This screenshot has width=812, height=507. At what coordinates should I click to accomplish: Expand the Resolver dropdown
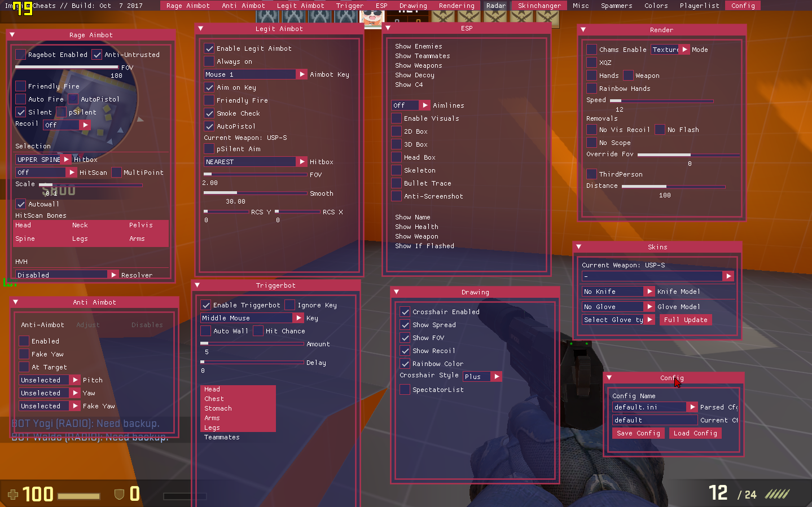pyautogui.click(x=67, y=275)
